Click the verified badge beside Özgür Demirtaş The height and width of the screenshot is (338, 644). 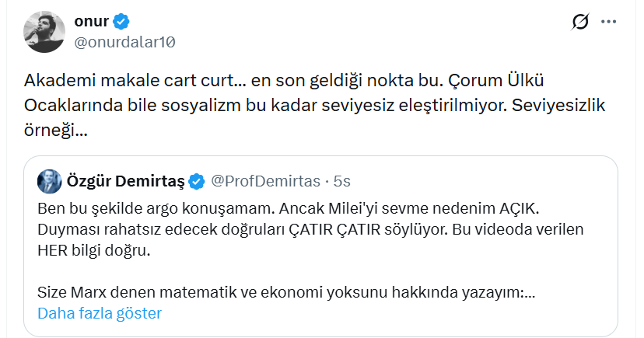197,182
